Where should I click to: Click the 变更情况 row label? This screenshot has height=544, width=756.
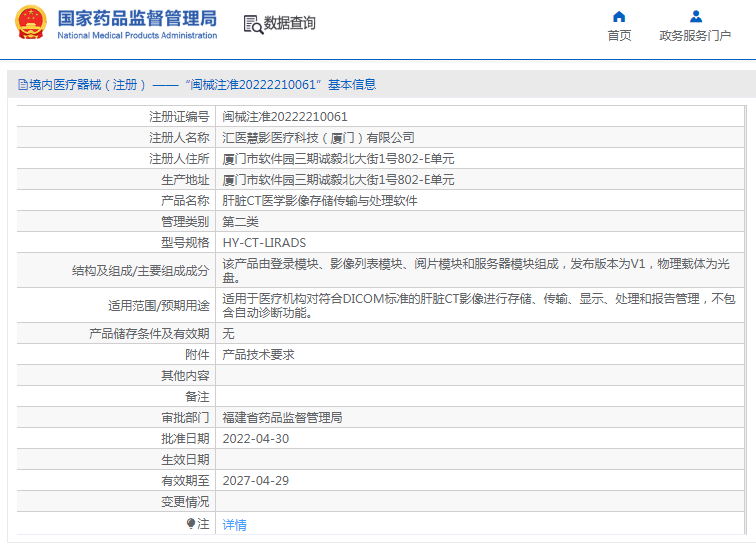pyautogui.click(x=185, y=502)
